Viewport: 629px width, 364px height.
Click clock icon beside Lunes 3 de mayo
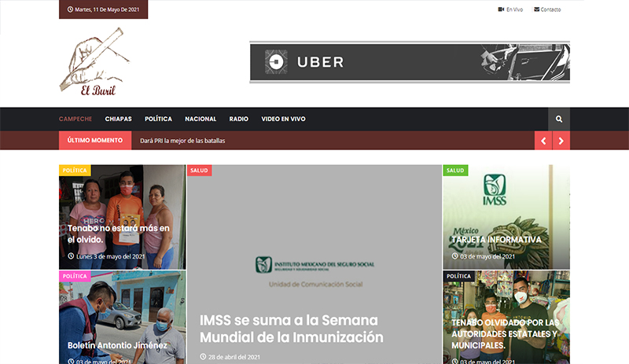(x=71, y=256)
